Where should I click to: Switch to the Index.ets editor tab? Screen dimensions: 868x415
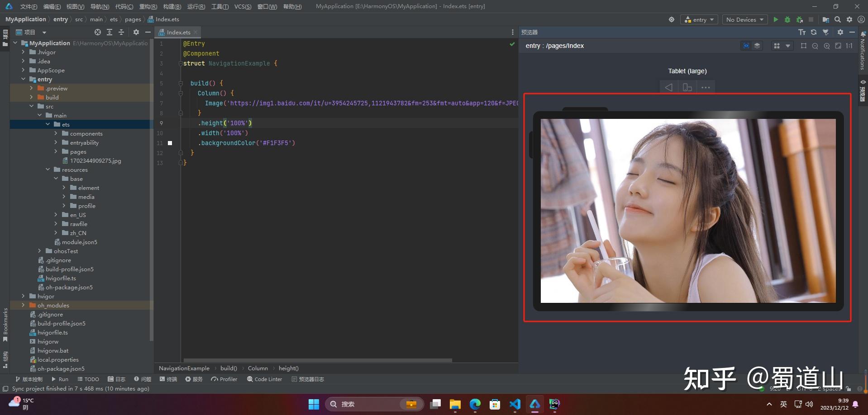click(178, 32)
